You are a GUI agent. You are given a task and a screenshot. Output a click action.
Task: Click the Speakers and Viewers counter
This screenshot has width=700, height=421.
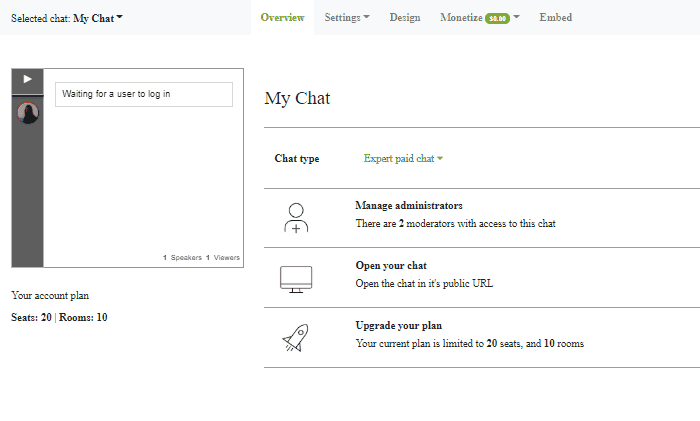pos(201,257)
